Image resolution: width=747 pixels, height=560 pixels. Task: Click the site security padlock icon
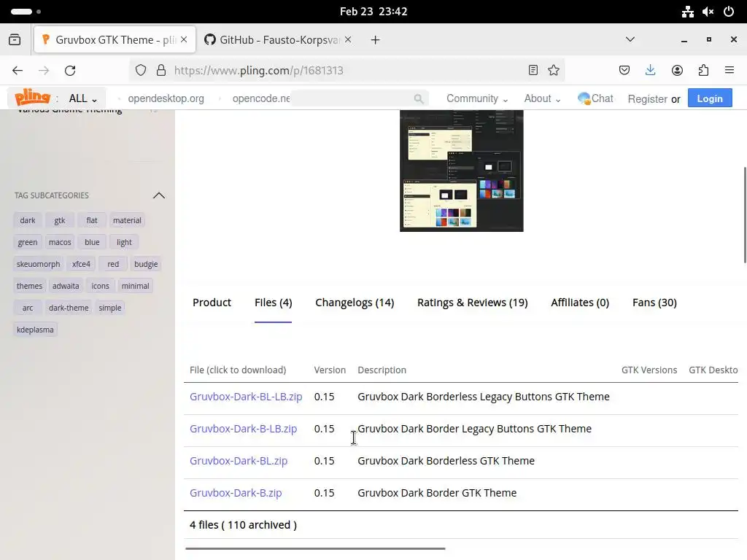point(161,71)
